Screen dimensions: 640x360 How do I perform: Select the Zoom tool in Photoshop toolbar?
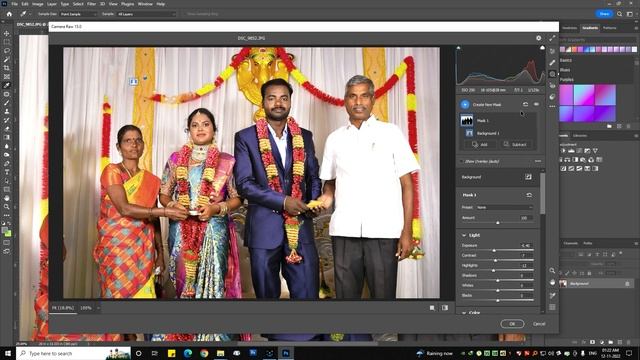[7, 207]
